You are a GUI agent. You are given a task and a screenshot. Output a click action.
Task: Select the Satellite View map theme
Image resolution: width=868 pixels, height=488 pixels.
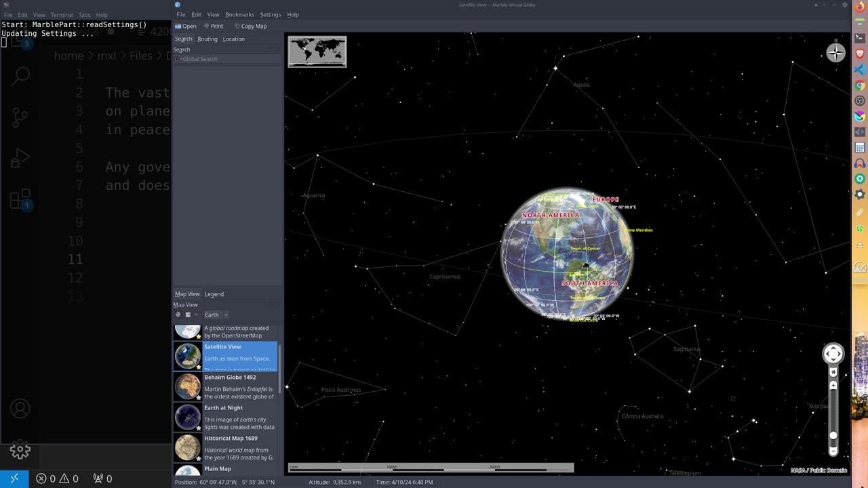225,357
